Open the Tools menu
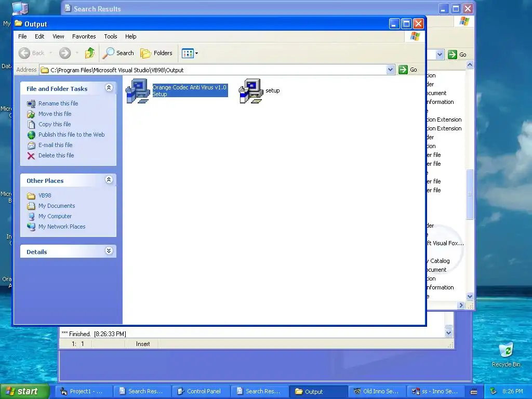 pyautogui.click(x=110, y=36)
